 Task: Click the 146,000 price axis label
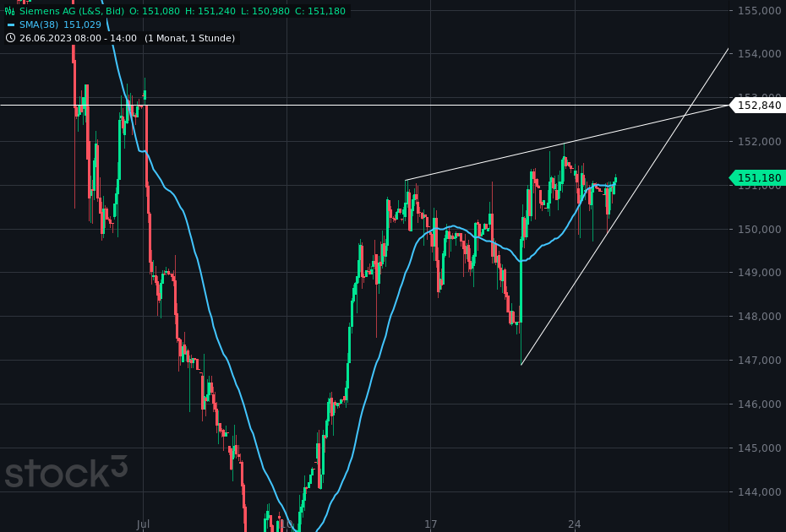coord(760,404)
